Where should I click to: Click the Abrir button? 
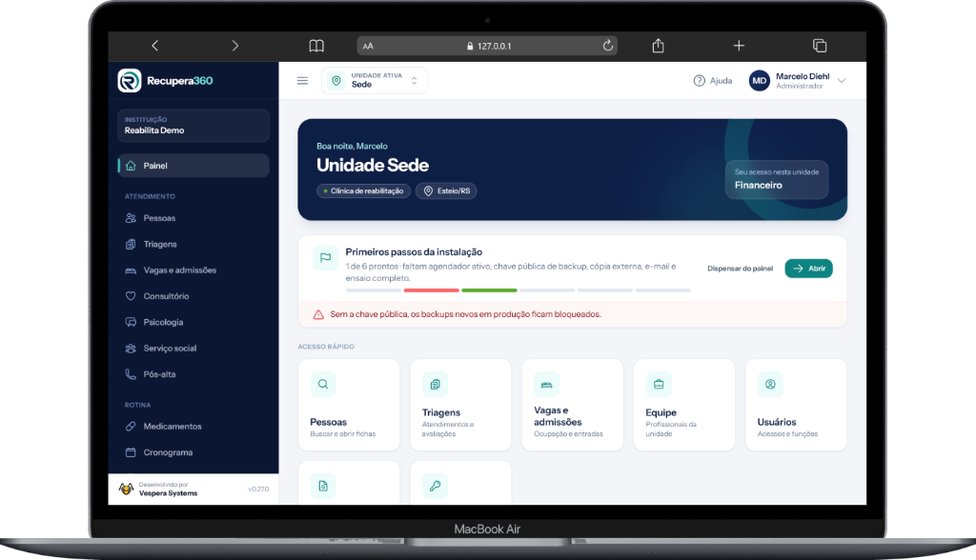coord(808,269)
